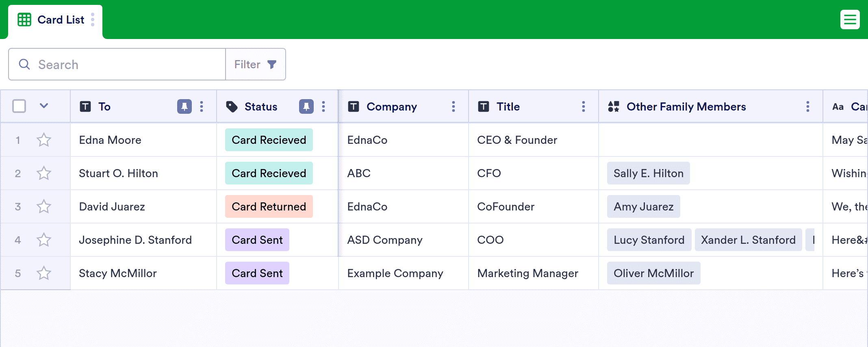The height and width of the screenshot is (347, 868).
Task: Click the pin icon on To column
Action: coord(184,106)
